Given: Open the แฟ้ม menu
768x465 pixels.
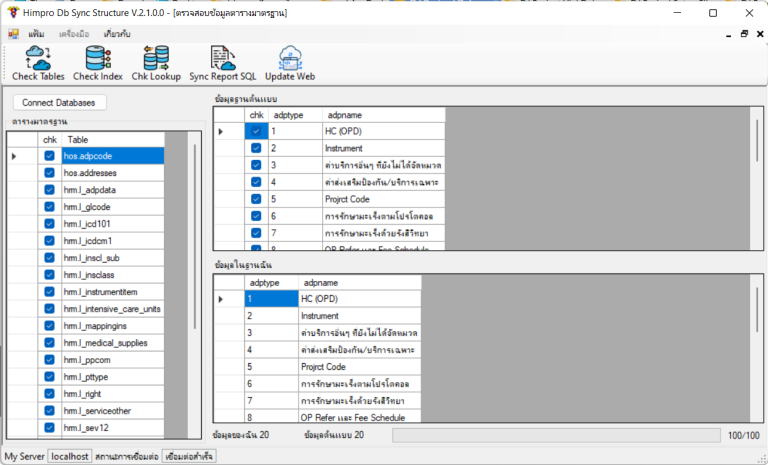Looking at the screenshot, I should 36,34.
